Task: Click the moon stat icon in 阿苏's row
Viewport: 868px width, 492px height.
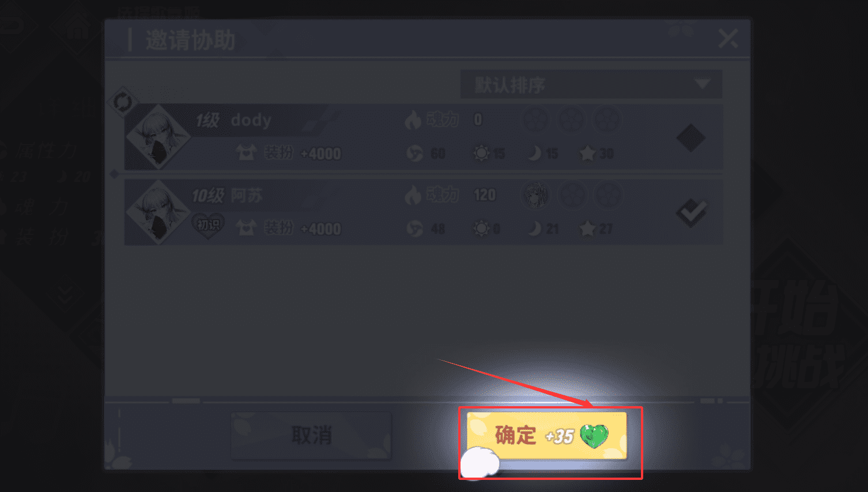Action: tap(535, 229)
